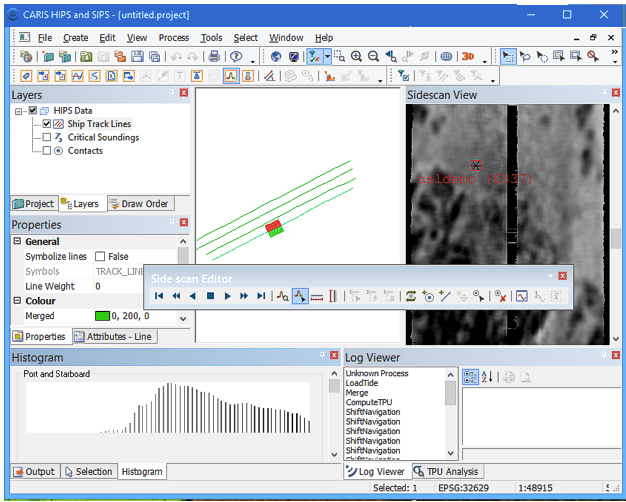626x502 pixels.
Task: Click the refresh icon in Side scan Editor
Action: click(x=410, y=296)
